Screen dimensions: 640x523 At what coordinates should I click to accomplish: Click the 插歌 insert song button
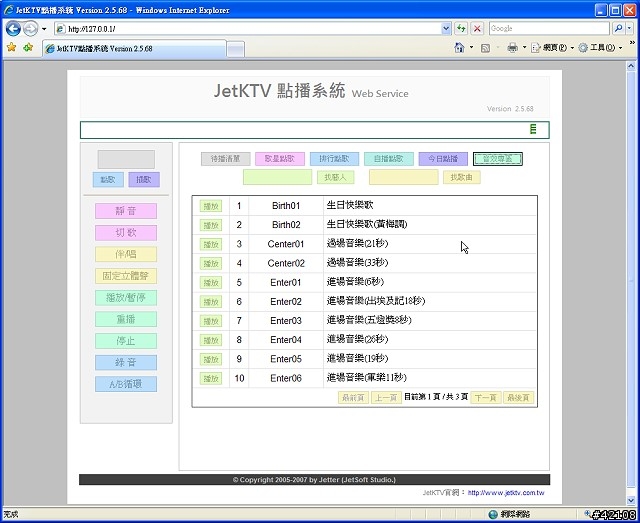pyautogui.click(x=144, y=180)
